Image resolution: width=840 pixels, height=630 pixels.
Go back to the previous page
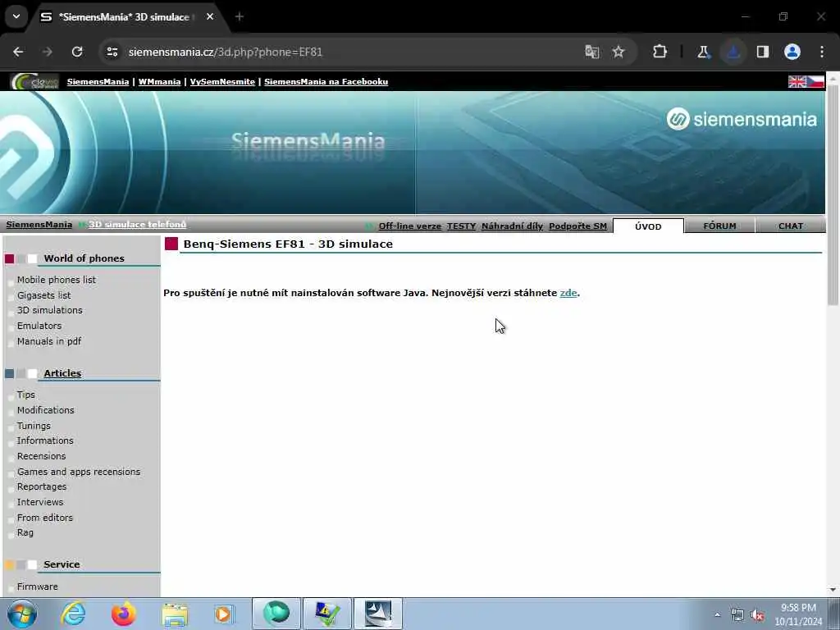click(18, 52)
